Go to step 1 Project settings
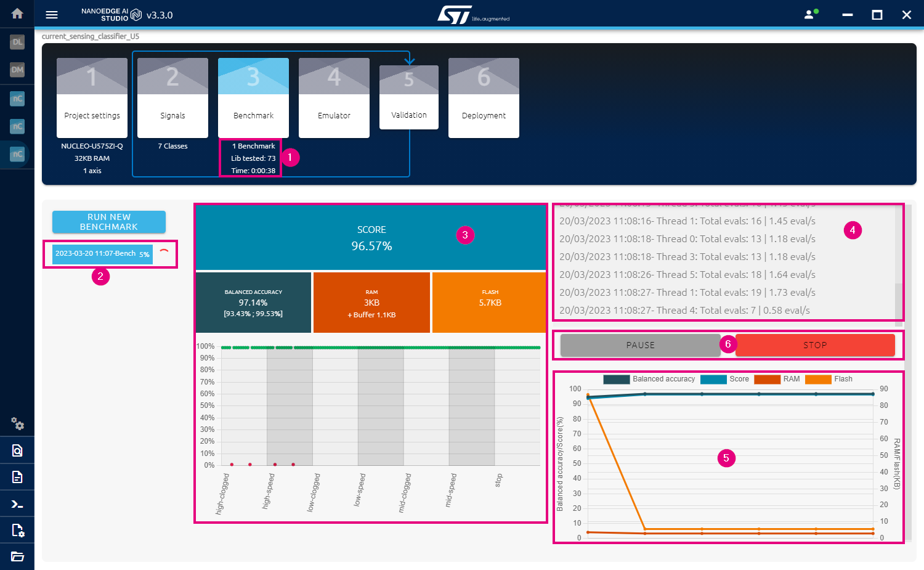 92,97
